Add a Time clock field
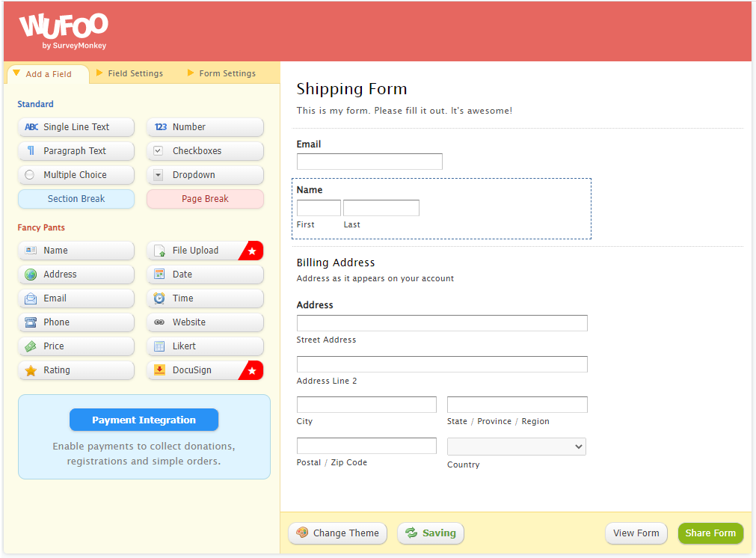This screenshot has height=558, width=756. click(x=205, y=298)
